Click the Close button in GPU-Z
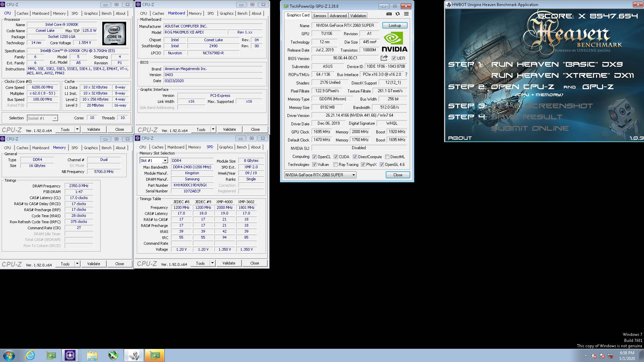This screenshot has width=644, height=362. pyautogui.click(x=398, y=175)
